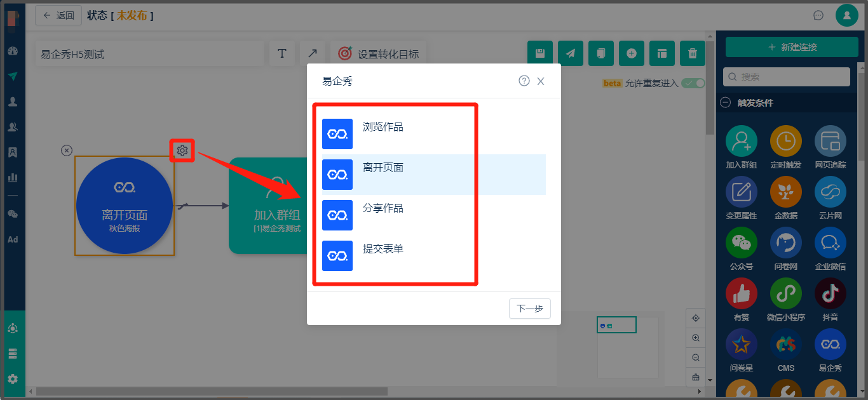Click the locate center canvas icon
Screen dimensions: 868x400
(x=696, y=318)
